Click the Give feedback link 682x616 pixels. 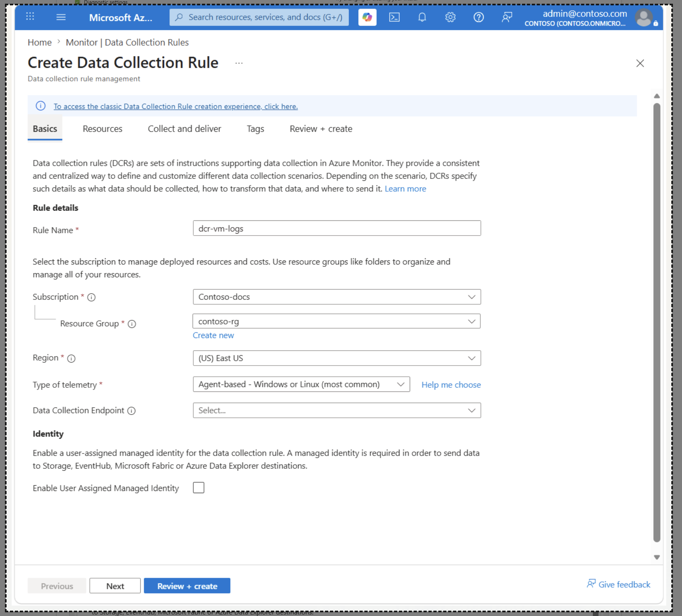[619, 584]
